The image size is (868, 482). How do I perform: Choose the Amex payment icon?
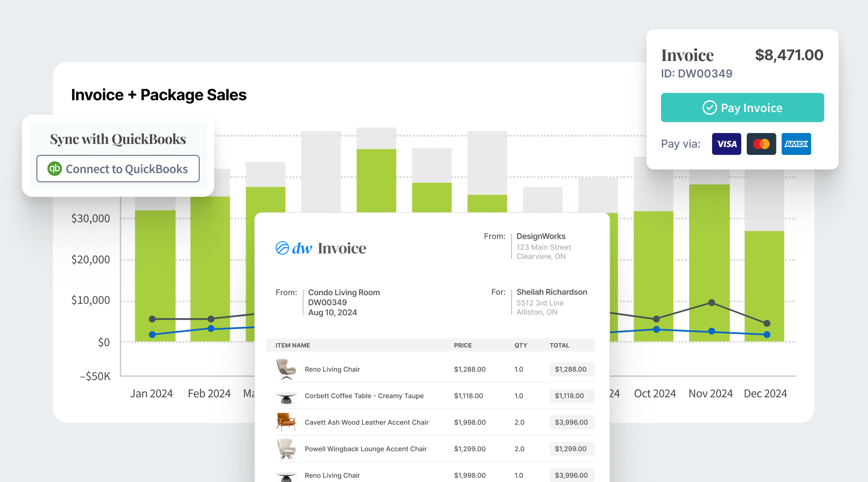796,144
